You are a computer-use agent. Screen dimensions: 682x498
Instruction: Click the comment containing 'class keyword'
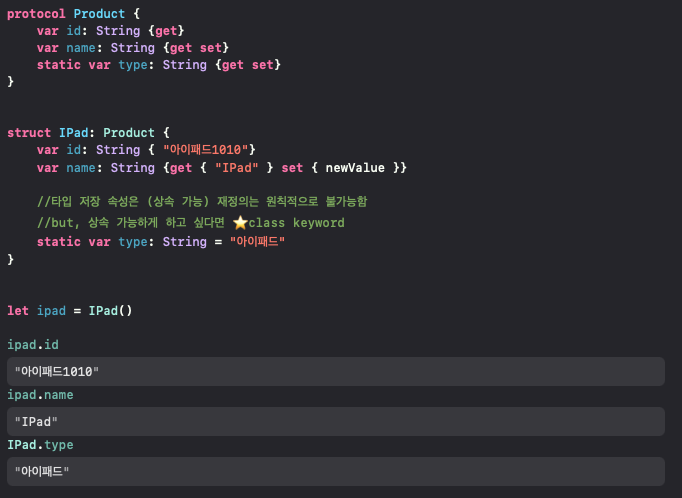pyautogui.click(x=191, y=223)
